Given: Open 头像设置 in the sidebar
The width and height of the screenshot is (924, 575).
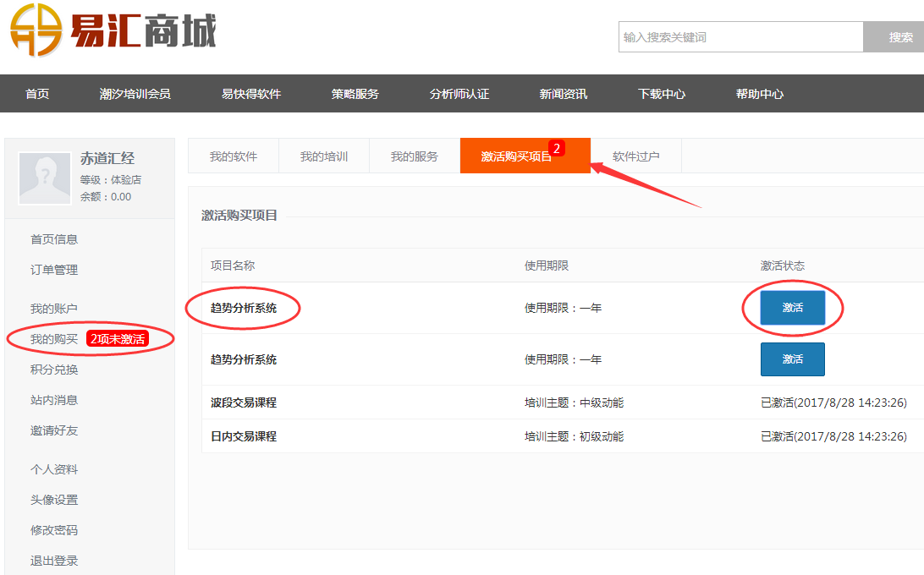Looking at the screenshot, I should point(54,500).
